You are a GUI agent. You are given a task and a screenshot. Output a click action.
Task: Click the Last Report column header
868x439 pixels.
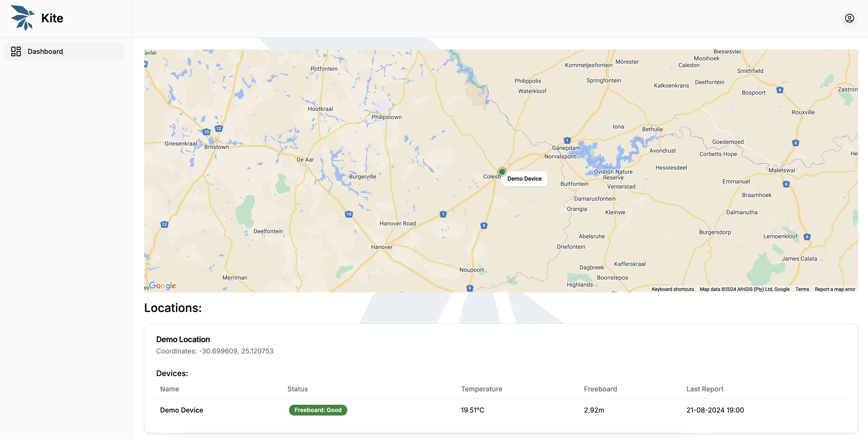coord(704,389)
